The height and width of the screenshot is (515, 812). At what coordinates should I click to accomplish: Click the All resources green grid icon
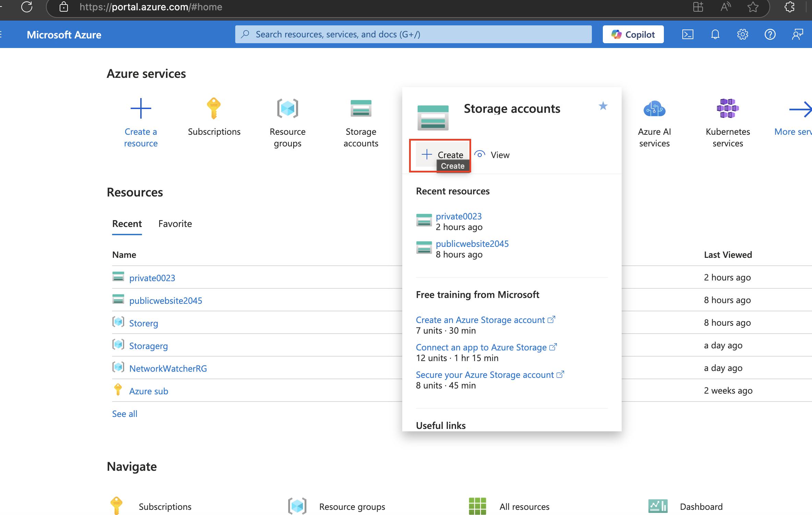[x=477, y=506]
